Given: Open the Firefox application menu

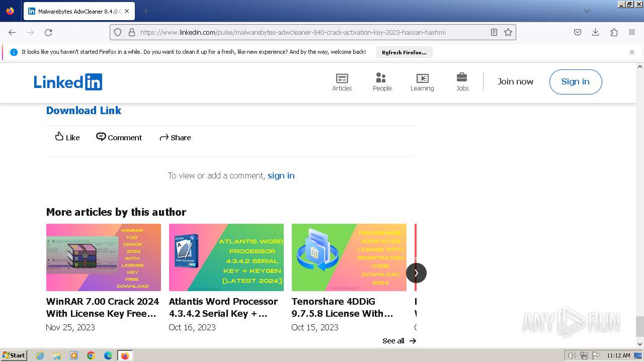Looking at the screenshot, I should click(x=632, y=32).
